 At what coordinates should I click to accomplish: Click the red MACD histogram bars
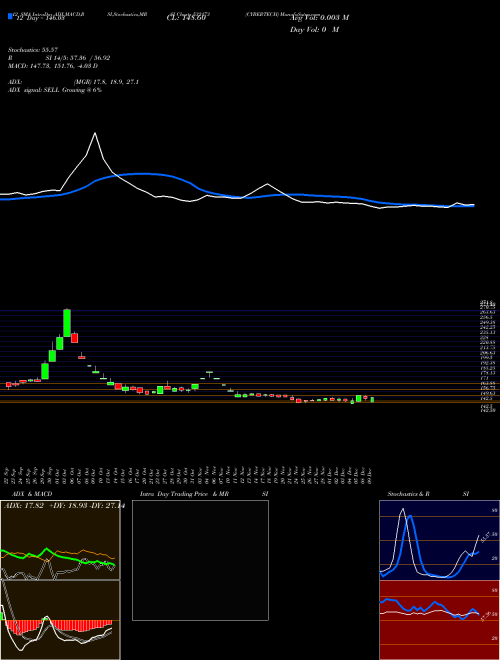(x=59, y=625)
